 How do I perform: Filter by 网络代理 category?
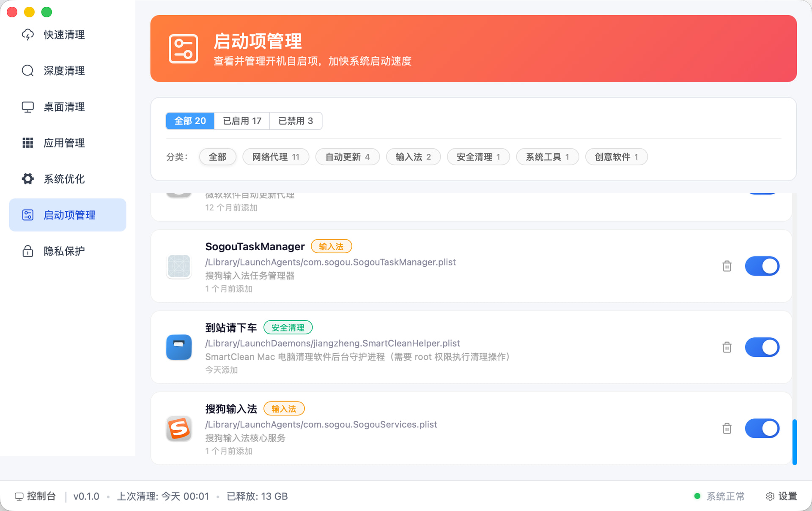[276, 157]
